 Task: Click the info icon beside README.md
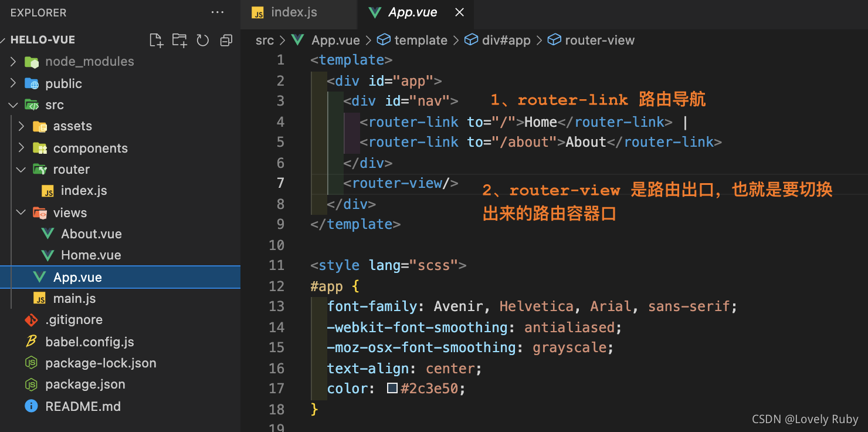(31, 406)
